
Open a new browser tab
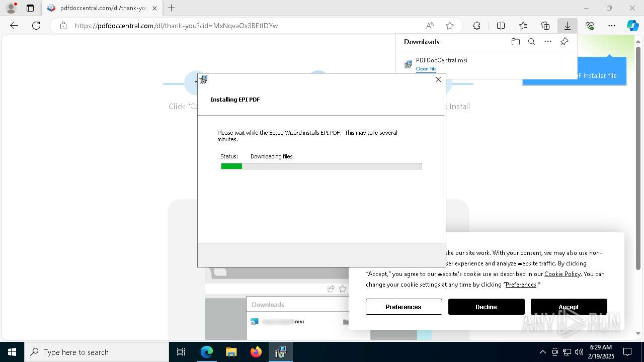pos(172,8)
